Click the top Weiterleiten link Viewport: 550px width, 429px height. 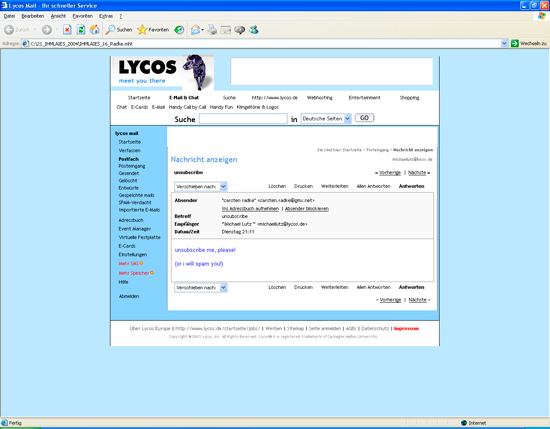[335, 186]
